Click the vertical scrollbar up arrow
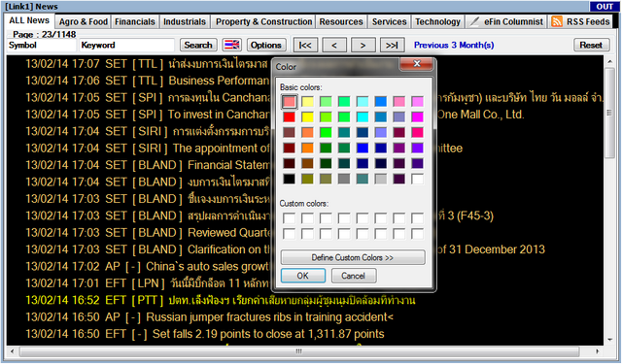The width and height of the screenshot is (622, 364). [x=609, y=61]
